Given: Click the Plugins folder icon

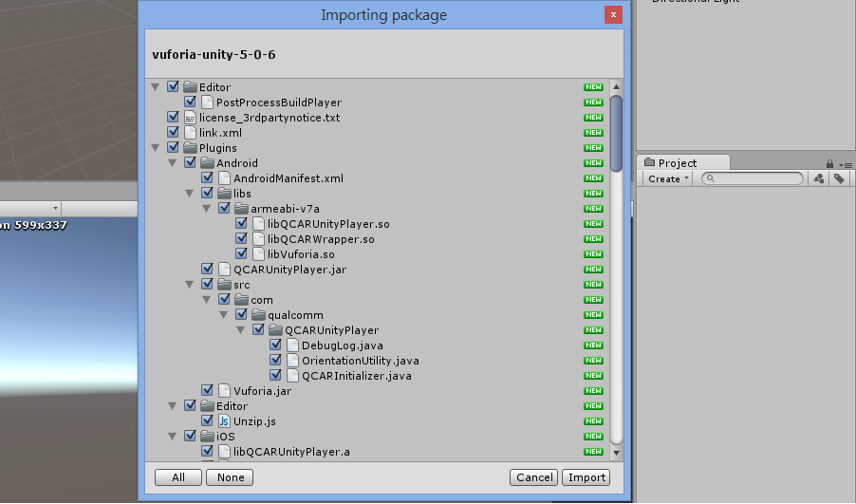Looking at the screenshot, I should (190, 148).
